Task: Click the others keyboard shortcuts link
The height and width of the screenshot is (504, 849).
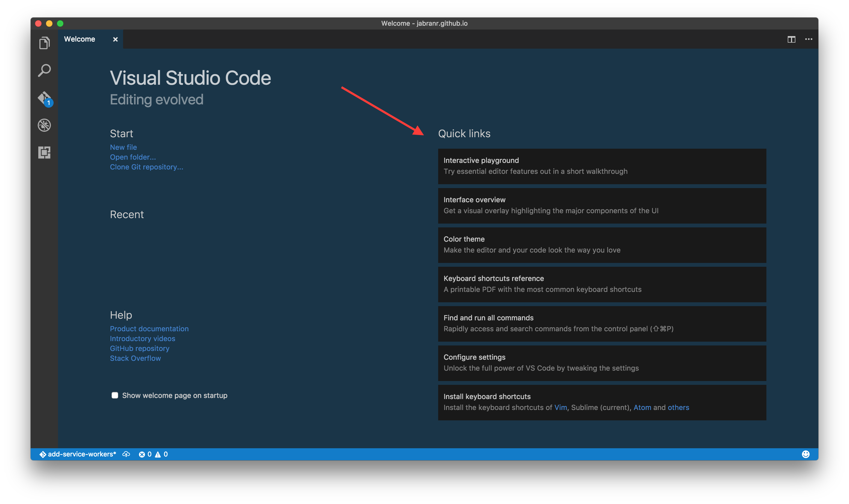Action: tap(678, 407)
